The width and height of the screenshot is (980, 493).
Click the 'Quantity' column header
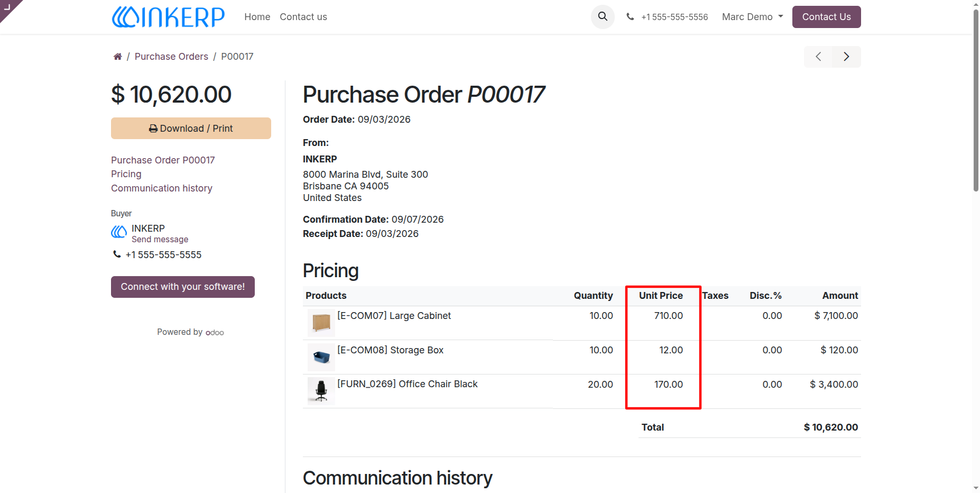(594, 296)
